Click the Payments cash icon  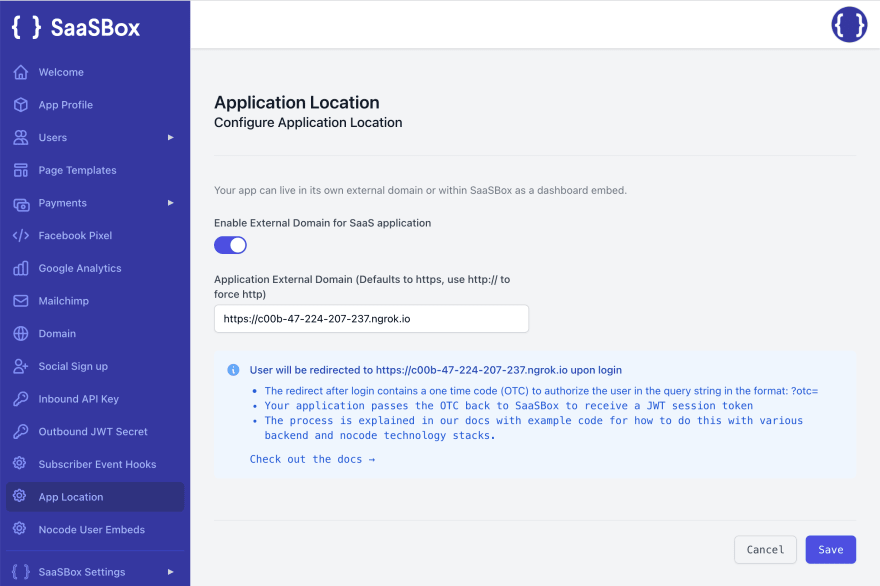[x=21, y=203]
